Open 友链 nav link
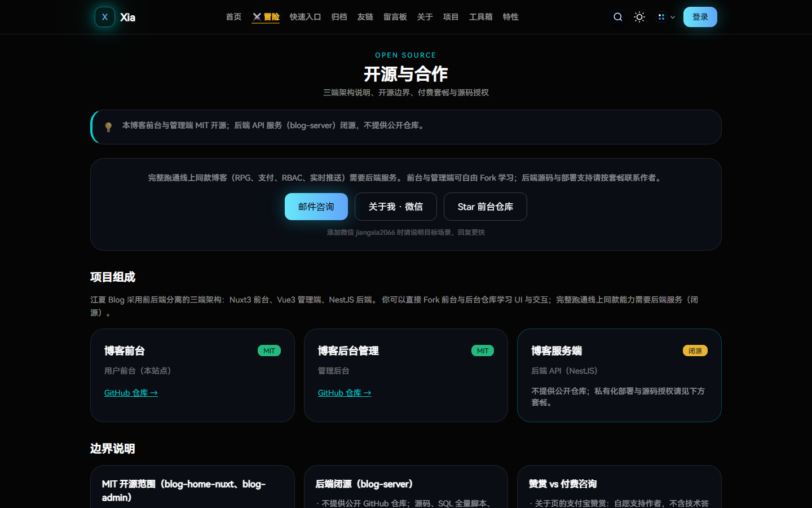Screen dimensions: 812x508 click(365, 17)
